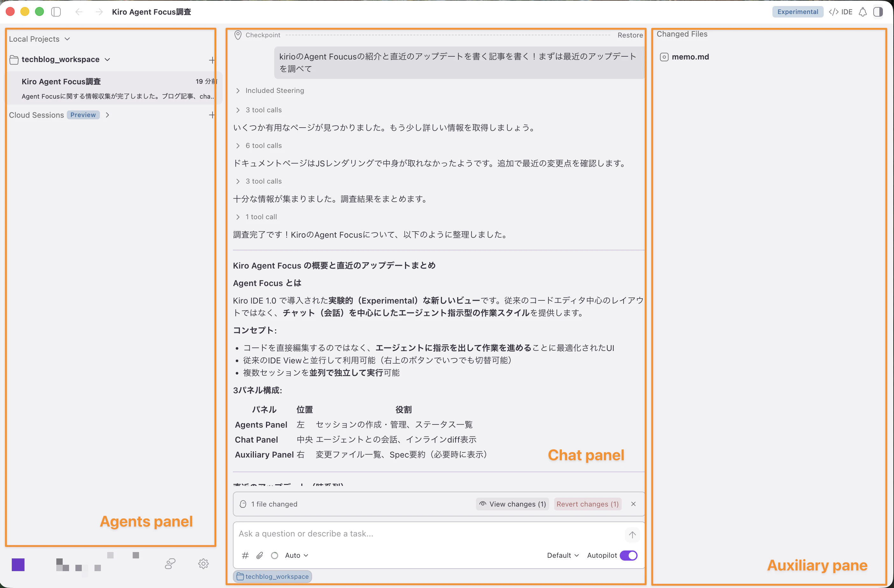Restore the checkpoint
The height and width of the screenshot is (588, 894).
pos(630,35)
